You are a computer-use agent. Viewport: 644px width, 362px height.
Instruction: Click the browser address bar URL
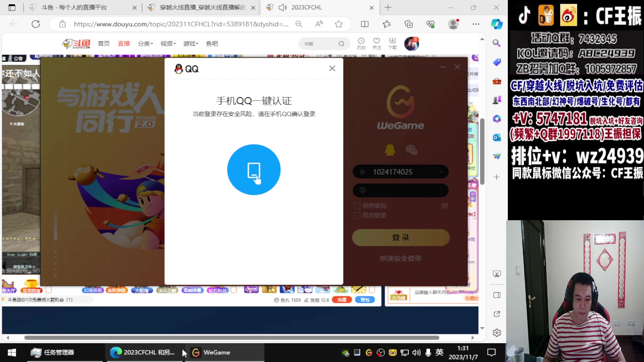point(181,24)
